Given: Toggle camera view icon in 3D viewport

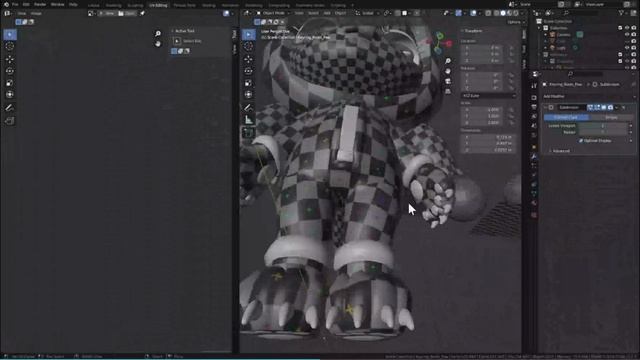Looking at the screenshot, I should click(448, 81).
